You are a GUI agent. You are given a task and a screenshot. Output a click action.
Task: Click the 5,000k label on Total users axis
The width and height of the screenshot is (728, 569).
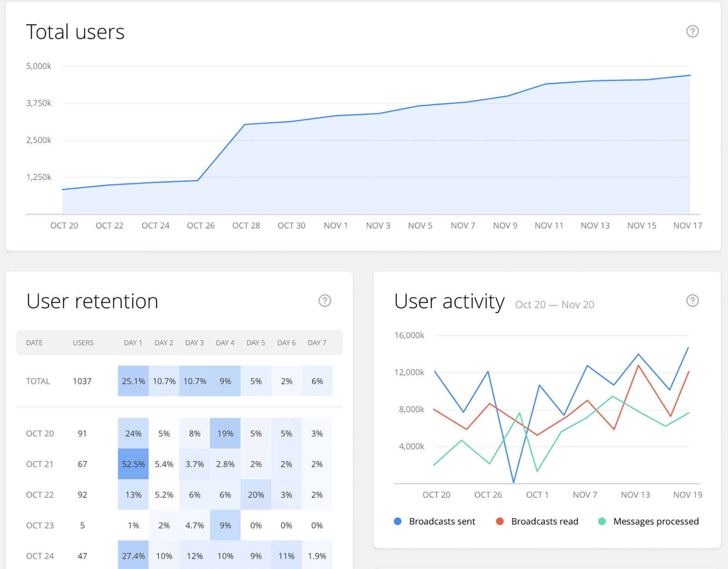coord(39,66)
